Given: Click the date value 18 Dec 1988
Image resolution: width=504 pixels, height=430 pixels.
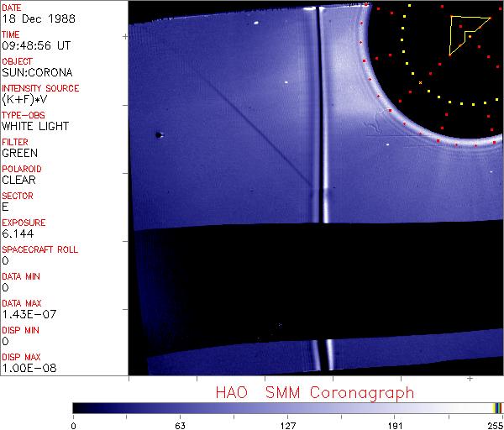Looking at the screenshot, I should 36,18.
